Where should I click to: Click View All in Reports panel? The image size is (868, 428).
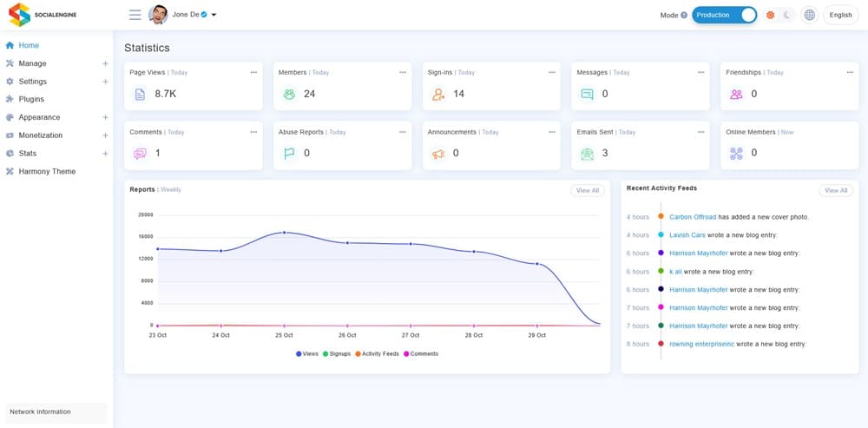coord(588,190)
